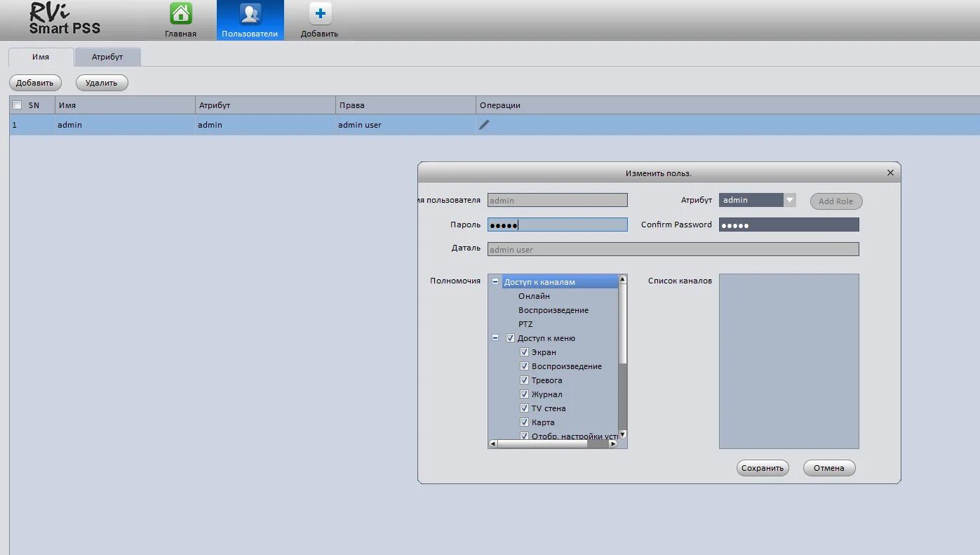Select Доступ к каналам tree item
This screenshot has height=555, width=980.
[x=559, y=282]
